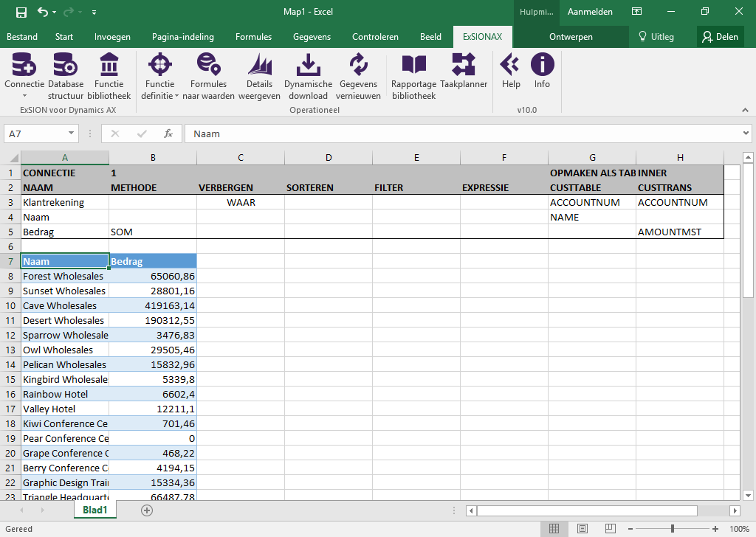The image size is (756, 537).
Task: Open the Taakplanner
Action: pos(464,72)
